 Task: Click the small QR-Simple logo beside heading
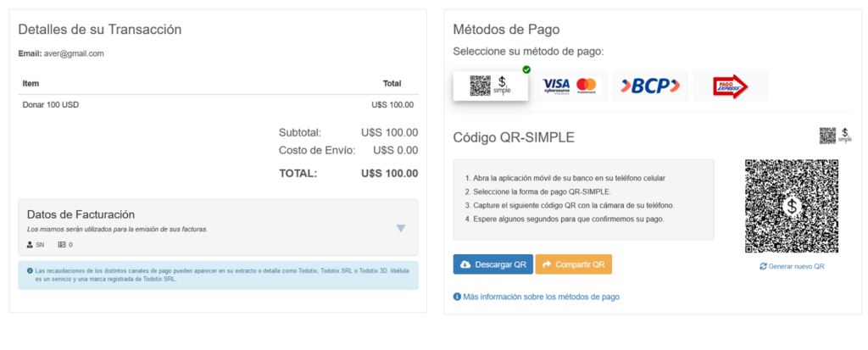point(835,136)
